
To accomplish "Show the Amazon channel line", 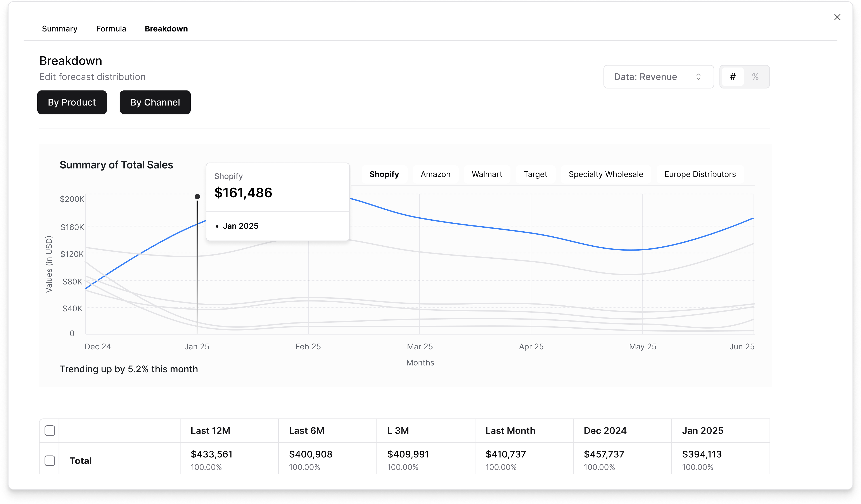I will point(435,174).
